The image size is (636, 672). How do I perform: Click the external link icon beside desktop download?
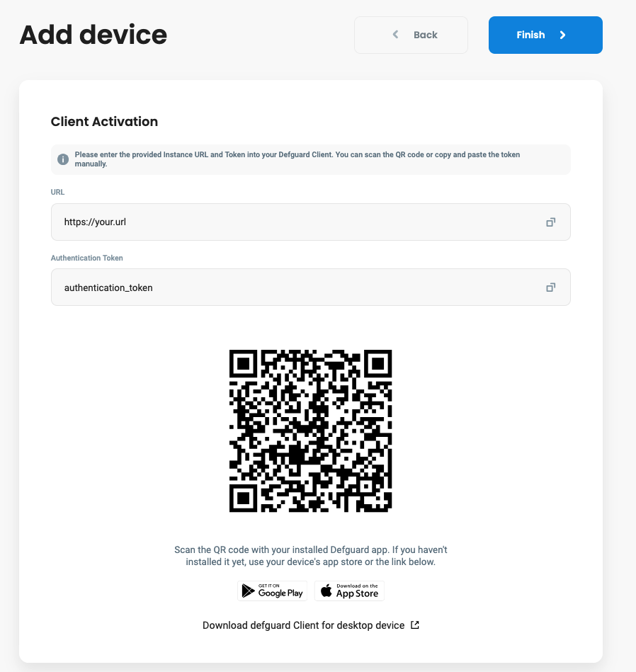point(415,625)
